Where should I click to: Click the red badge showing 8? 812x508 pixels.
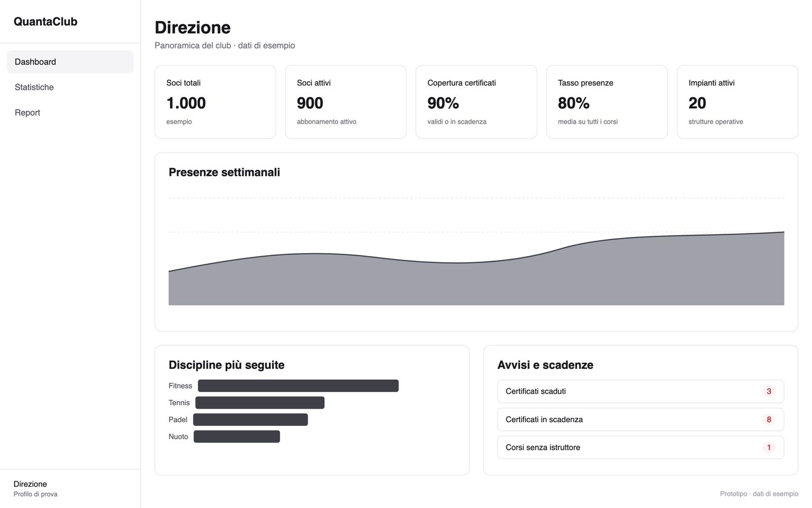(x=769, y=420)
